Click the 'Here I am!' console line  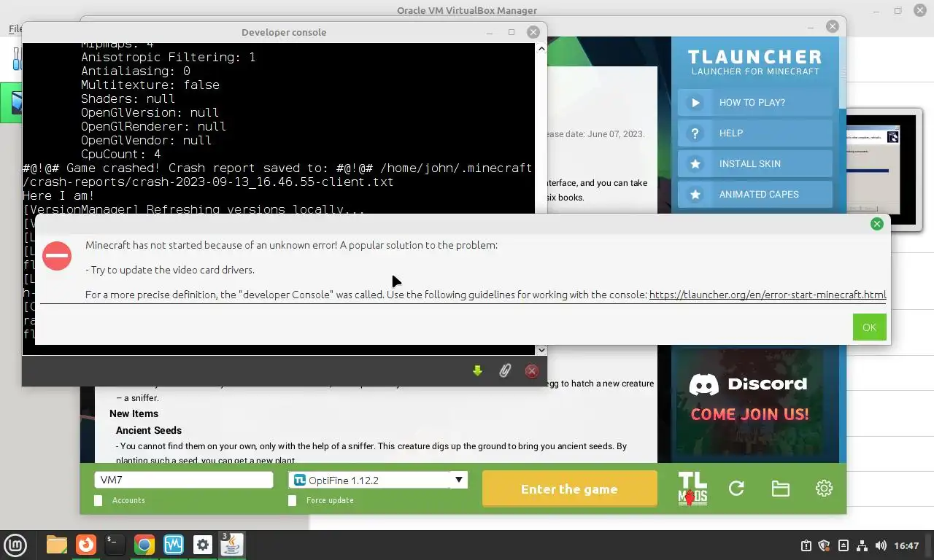pos(58,196)
